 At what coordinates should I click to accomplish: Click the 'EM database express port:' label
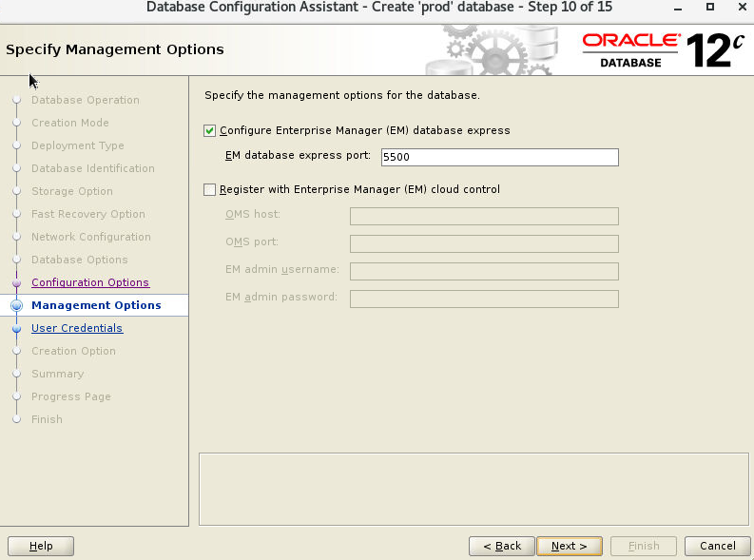[x=299, y=155]
